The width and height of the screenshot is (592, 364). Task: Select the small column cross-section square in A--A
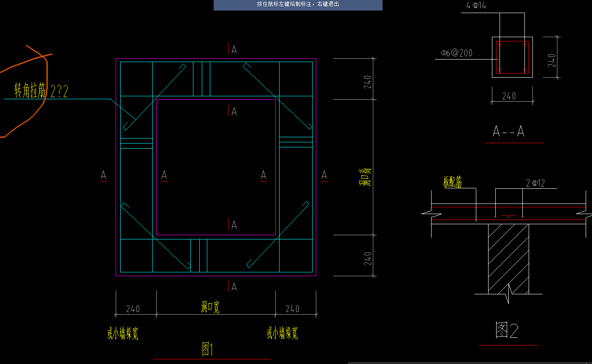(x=512, y=57)
